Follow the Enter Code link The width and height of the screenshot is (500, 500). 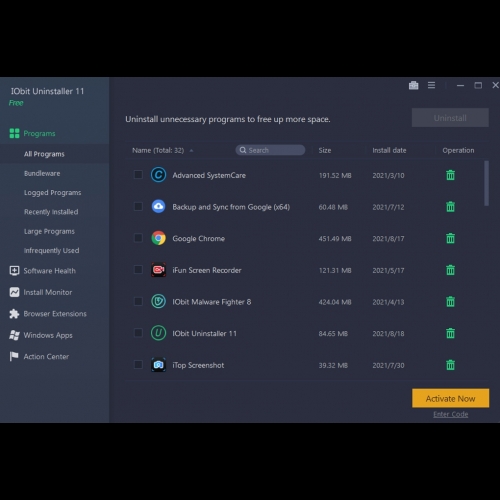[450, 414]
